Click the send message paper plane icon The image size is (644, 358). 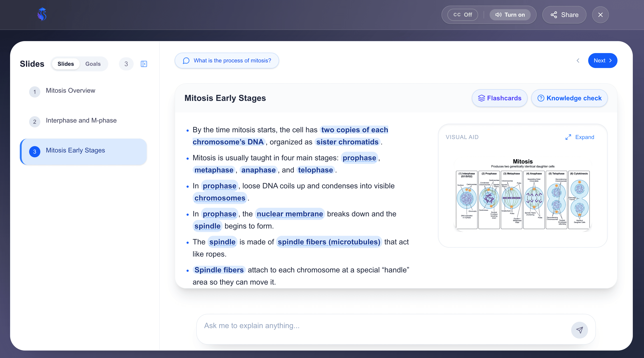point(579,330)
